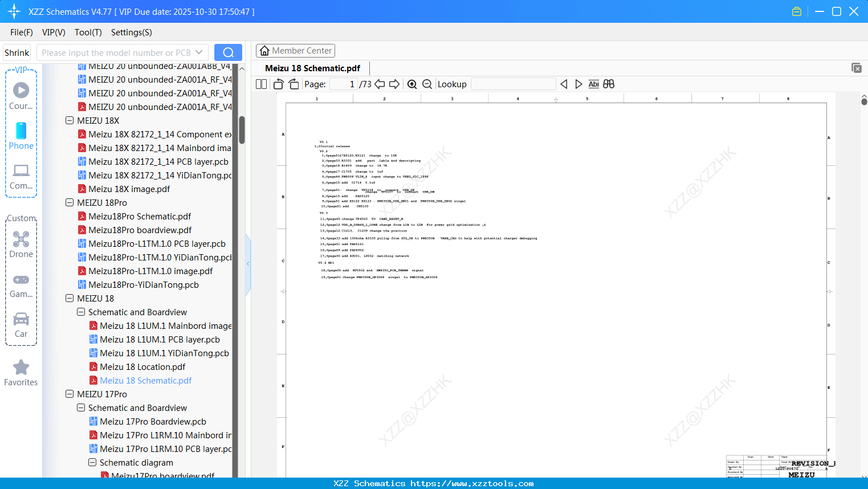
Task: Open Meizu18Pro boardview.pdf
Action: [x=135, y=230]
